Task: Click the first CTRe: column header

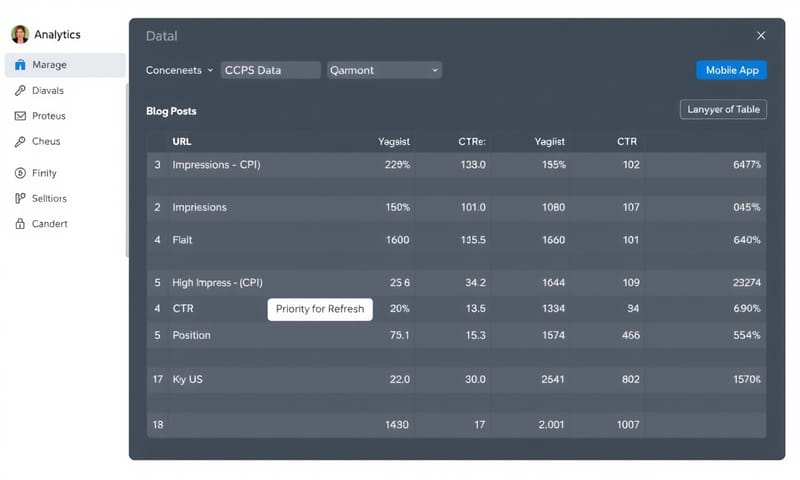Action: [471, 142]
